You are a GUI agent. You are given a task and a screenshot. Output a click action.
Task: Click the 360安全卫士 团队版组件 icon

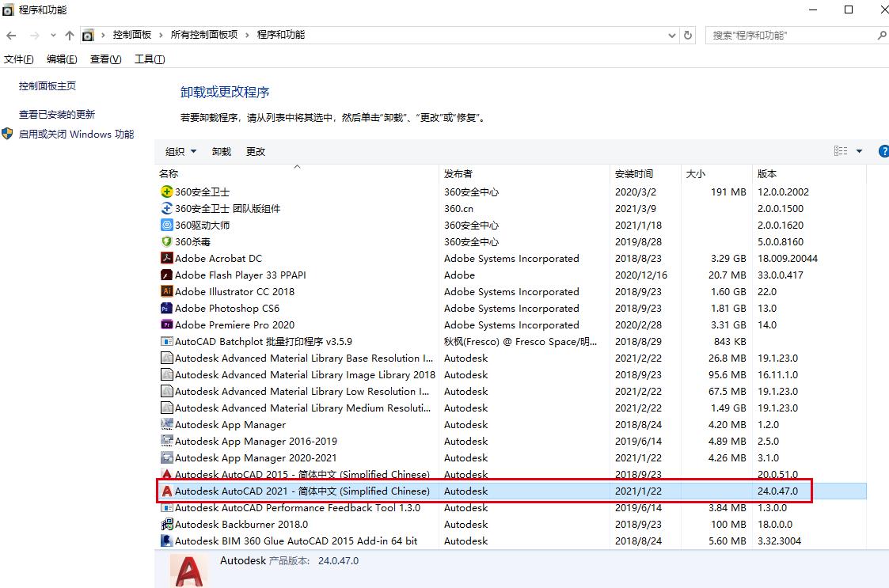click(167, 208)
